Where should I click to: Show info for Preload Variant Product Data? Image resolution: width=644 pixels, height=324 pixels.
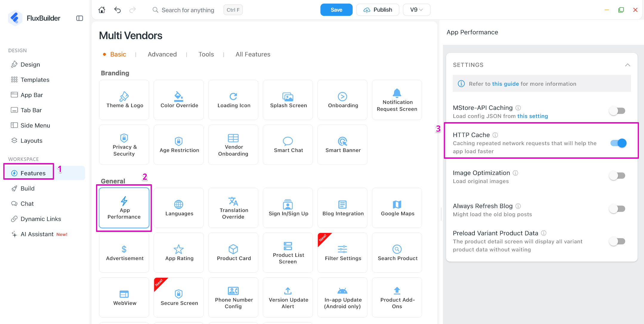coord(544,233)
